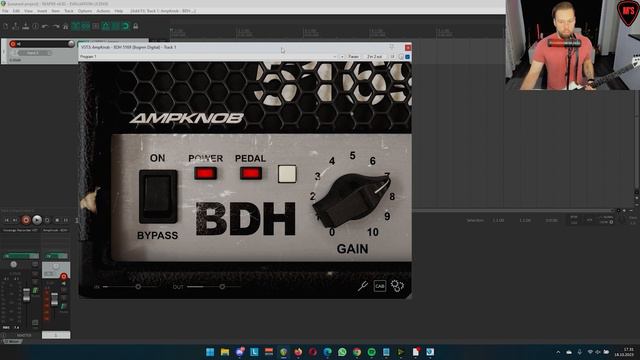640x360 pixels.
Task: Open the Options menu in REAPER
Action: [85, 11]
